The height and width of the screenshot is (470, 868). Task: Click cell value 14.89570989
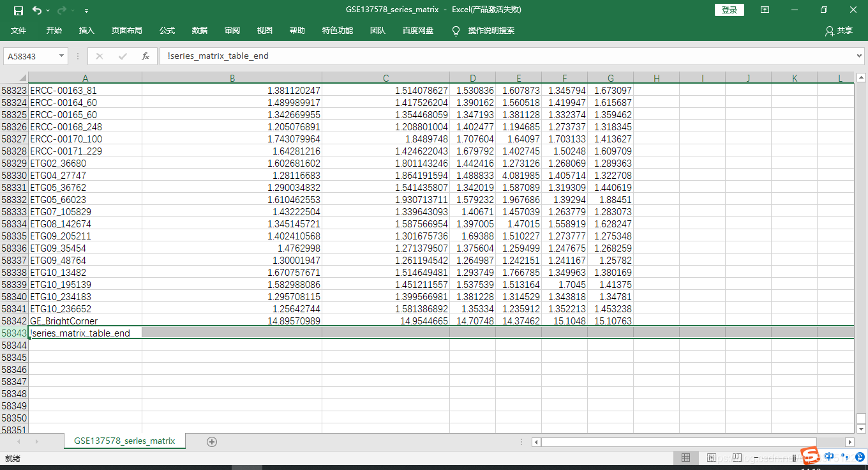tap(232, 321)
